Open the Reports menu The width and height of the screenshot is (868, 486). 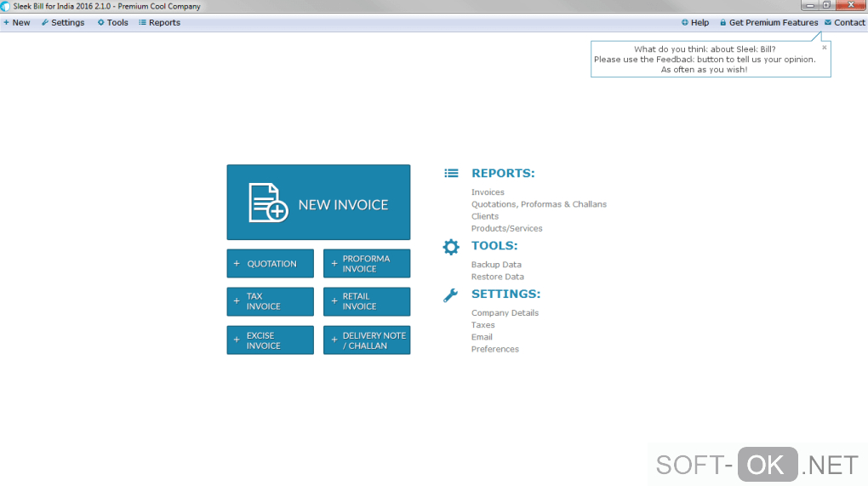point(159,23)
